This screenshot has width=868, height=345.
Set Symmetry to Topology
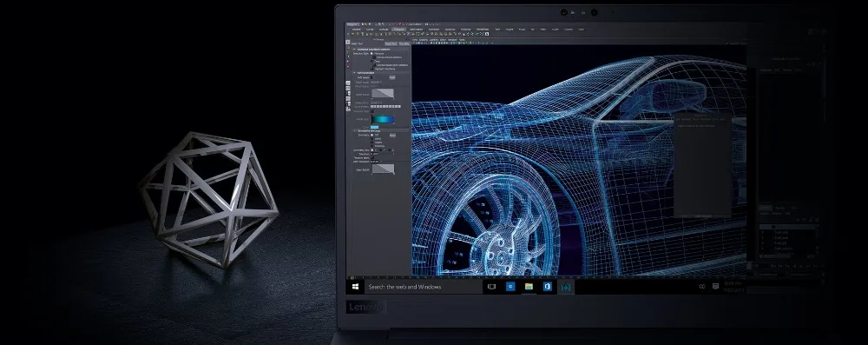pyautogui.click(x=372, y=146)
